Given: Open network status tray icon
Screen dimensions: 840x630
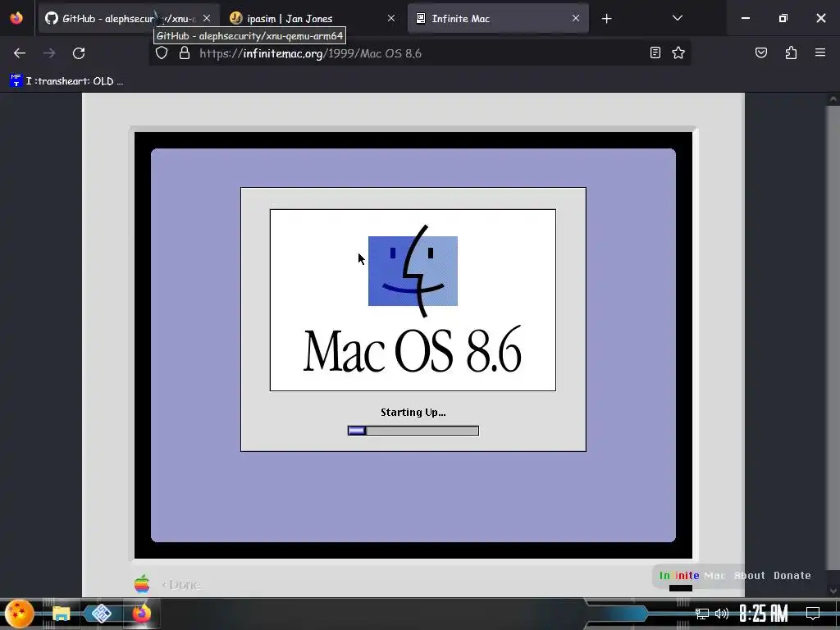Looking at the screenshot, I should click(x=702, y=614).
